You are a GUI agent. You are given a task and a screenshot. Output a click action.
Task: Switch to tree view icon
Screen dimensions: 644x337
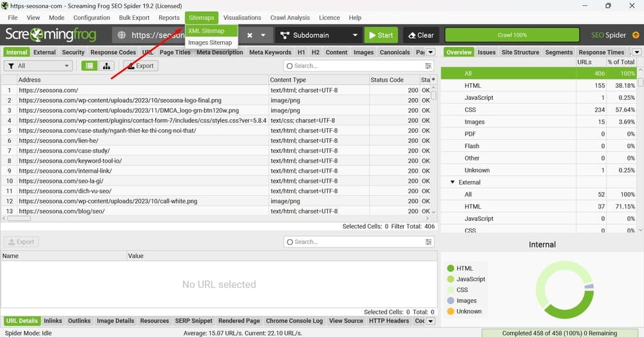point(106,66)
